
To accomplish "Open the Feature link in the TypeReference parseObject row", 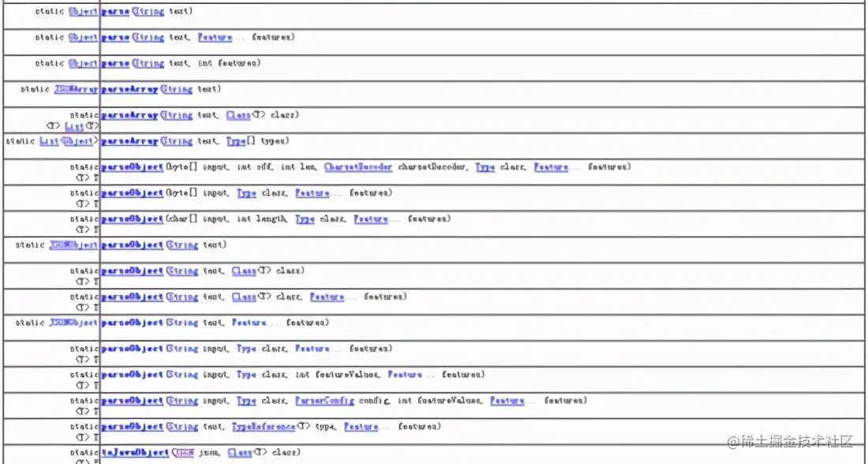I will [x=361, y=427].
